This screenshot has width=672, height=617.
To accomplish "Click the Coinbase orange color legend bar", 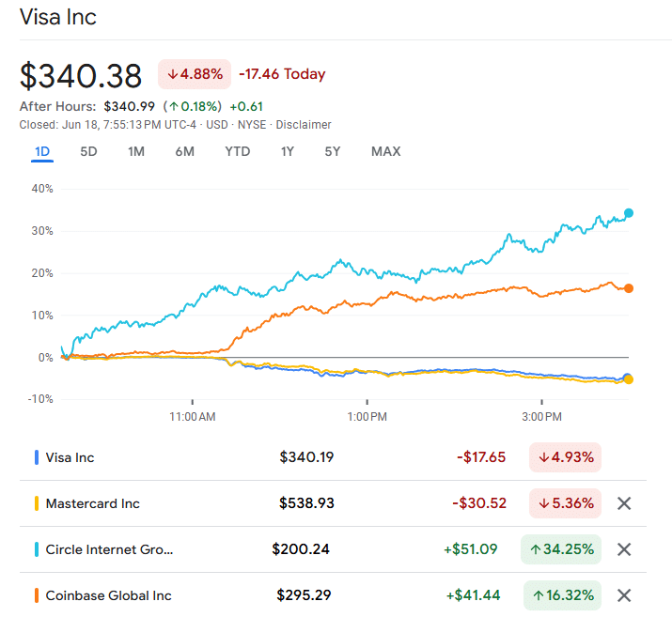I will [37, 595].
